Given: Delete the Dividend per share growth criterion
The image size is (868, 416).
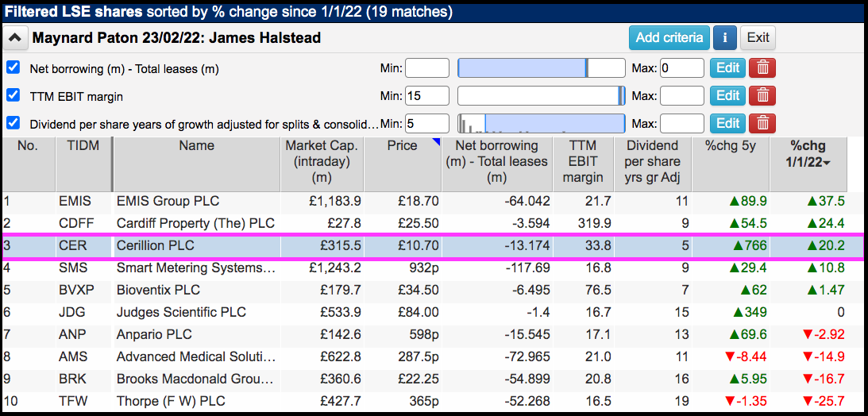Looking at the screenshot, I should (762, 123).
